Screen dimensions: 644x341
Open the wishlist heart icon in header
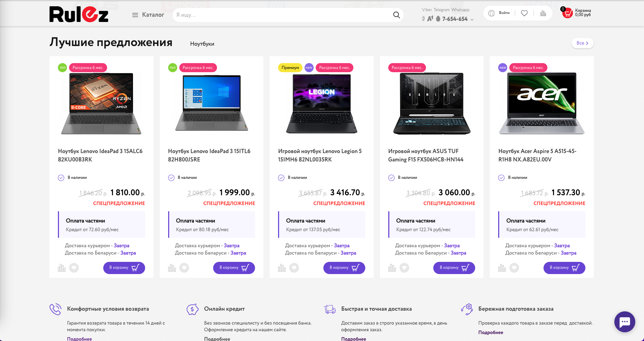click(x=524, y=13)
